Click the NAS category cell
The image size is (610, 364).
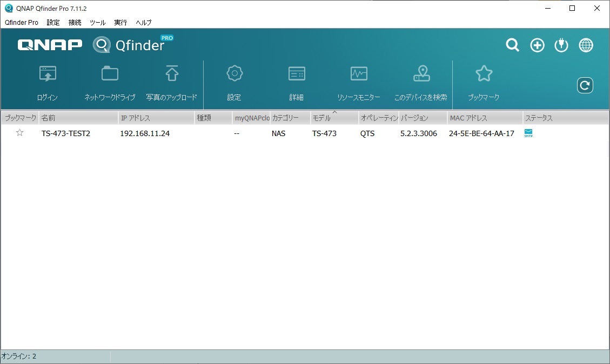(x=279, y=133)
